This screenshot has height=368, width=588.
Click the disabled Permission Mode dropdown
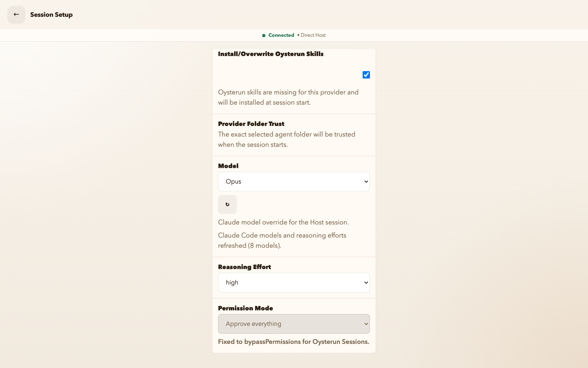point(294,324)
